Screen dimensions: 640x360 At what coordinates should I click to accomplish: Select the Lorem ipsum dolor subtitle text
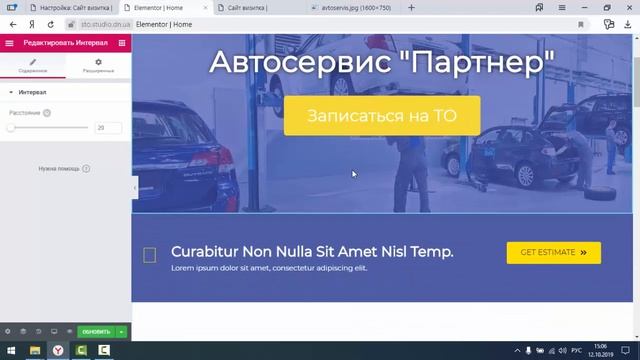click(269, 268)
